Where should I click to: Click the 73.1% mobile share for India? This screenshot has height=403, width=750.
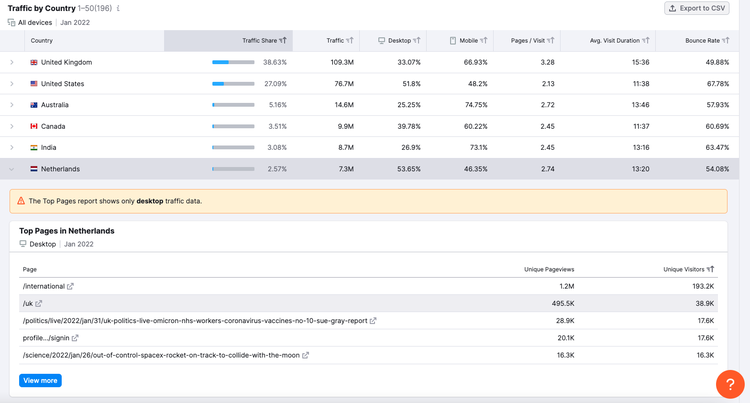(478, 147)
